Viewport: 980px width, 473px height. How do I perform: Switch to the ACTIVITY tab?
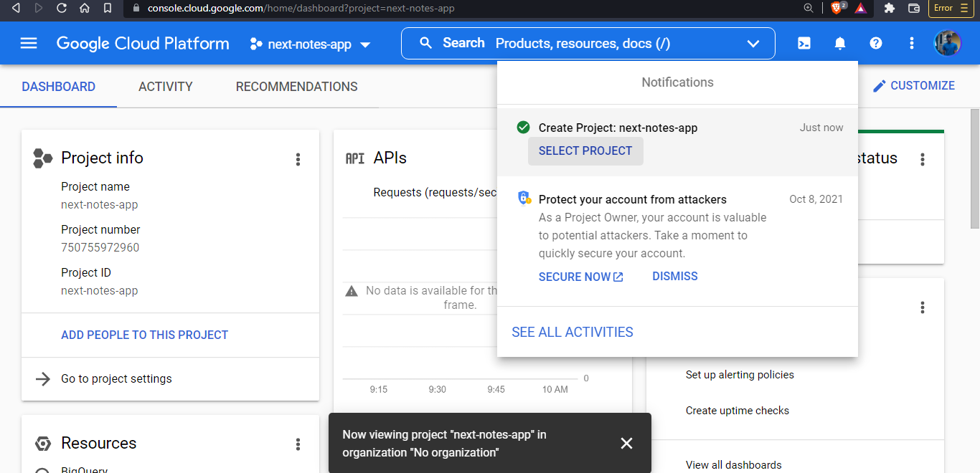pos(166,87)
